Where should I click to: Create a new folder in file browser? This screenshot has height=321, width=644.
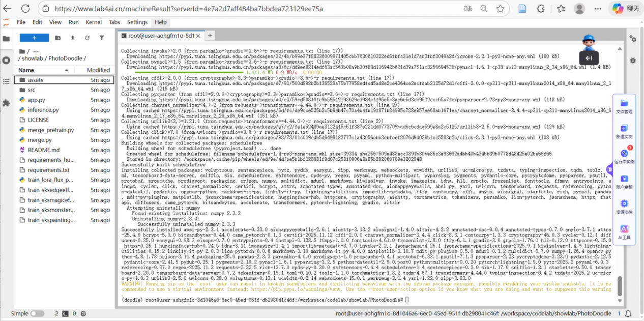58,38
